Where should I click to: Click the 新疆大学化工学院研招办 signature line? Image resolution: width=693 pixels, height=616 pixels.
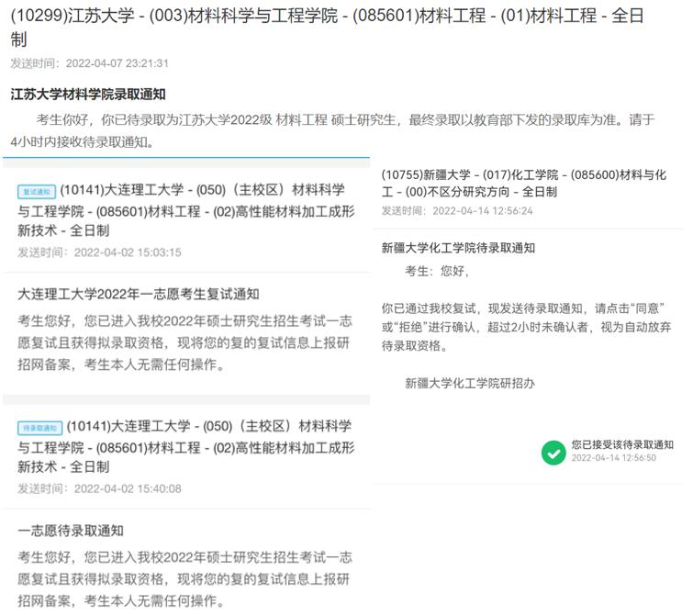point(469,384)
